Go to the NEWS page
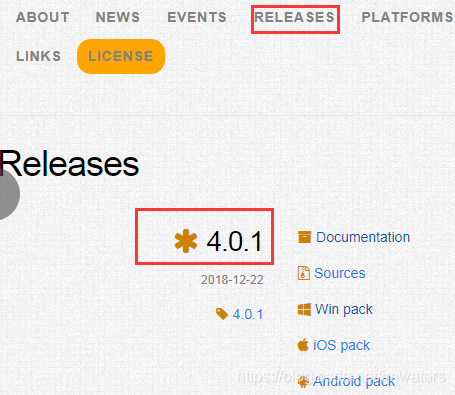This screenshot has height=395, width=455. (x=118, y=17)
